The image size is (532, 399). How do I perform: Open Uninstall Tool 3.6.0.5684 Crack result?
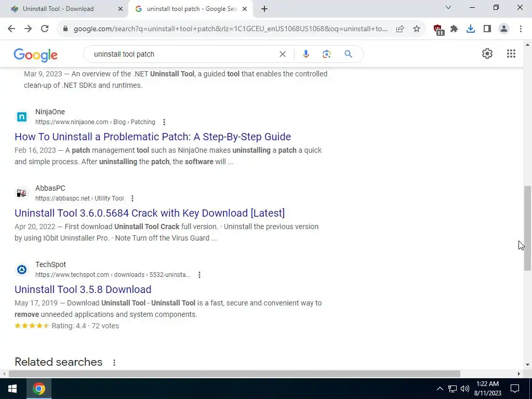[150, 213]
